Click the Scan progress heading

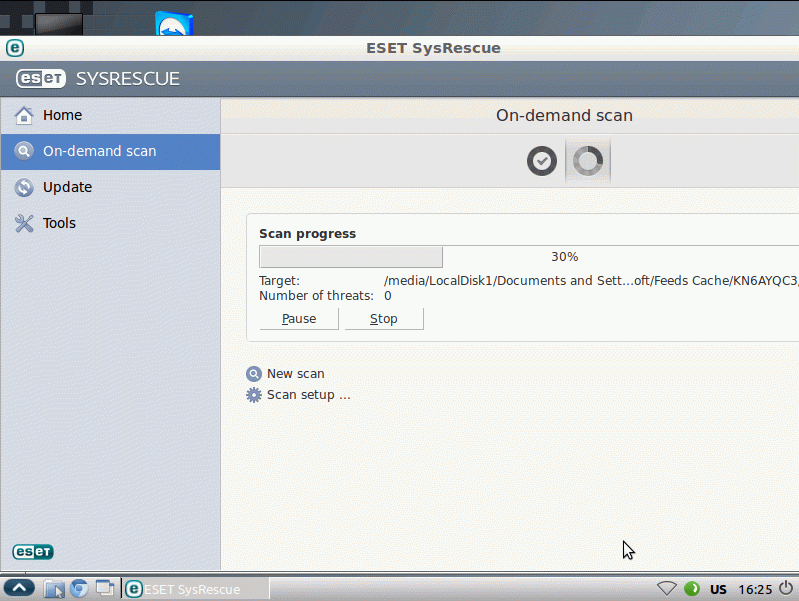point(307,234)
